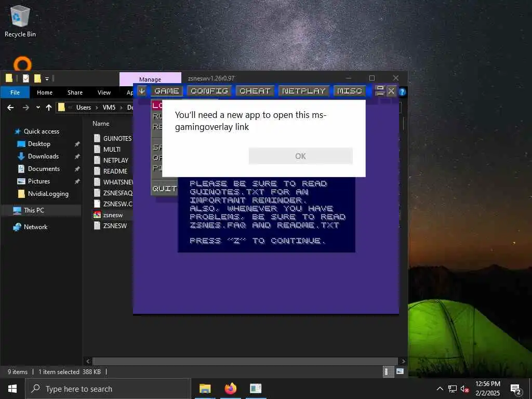This screenshot has height=399, width=532.
Task: Go back in File Explorer
Action: pos(10,108)
